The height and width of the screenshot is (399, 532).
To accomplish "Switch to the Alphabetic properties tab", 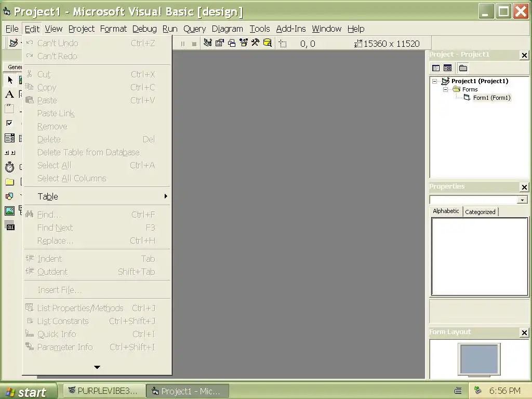I will pos(446,211).
